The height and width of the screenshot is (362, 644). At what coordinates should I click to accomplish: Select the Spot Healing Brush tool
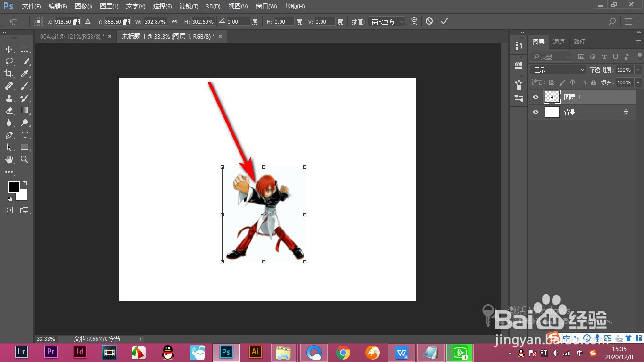[x=9, y=86]
